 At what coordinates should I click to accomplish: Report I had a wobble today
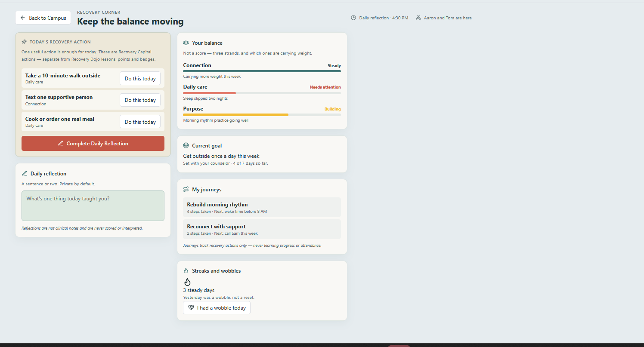click(x=217, y=308)
